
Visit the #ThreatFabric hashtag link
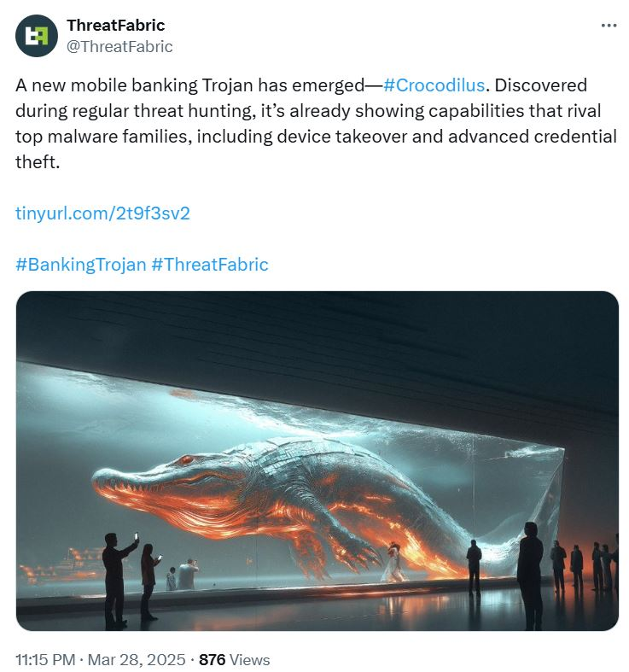tap(209, 265)
